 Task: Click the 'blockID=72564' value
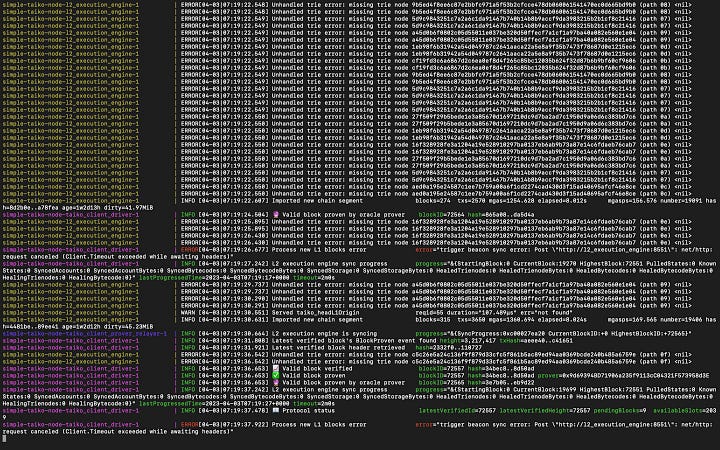[x=441, y=214]
